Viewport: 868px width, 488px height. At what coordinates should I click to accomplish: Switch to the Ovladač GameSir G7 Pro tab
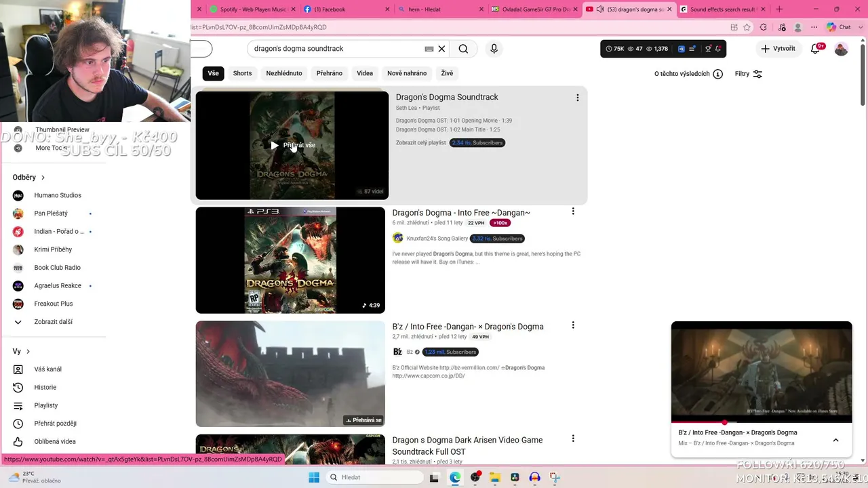coord(534,9)
